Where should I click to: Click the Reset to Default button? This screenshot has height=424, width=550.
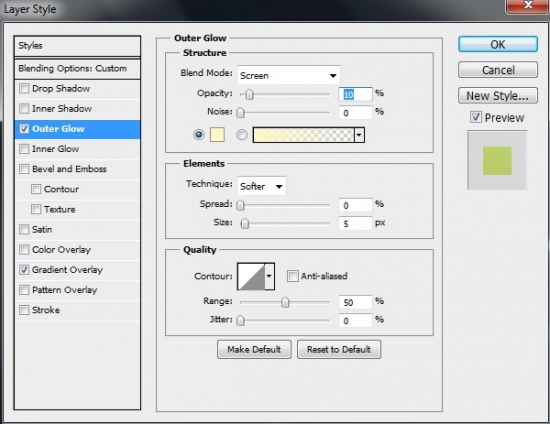339,349
